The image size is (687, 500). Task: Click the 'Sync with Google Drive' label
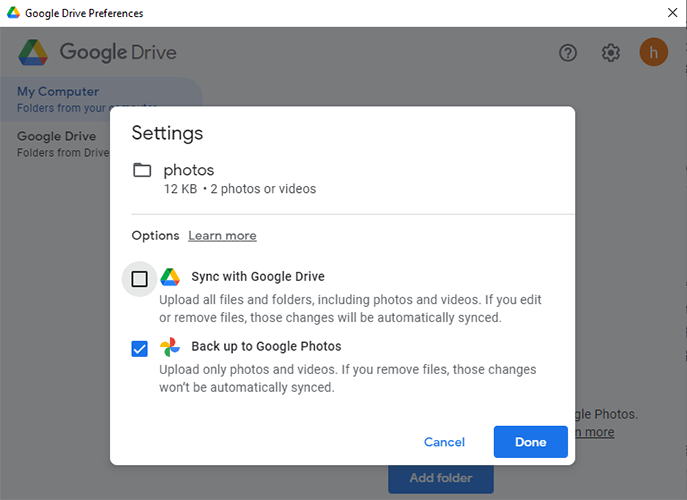[258, 277]
